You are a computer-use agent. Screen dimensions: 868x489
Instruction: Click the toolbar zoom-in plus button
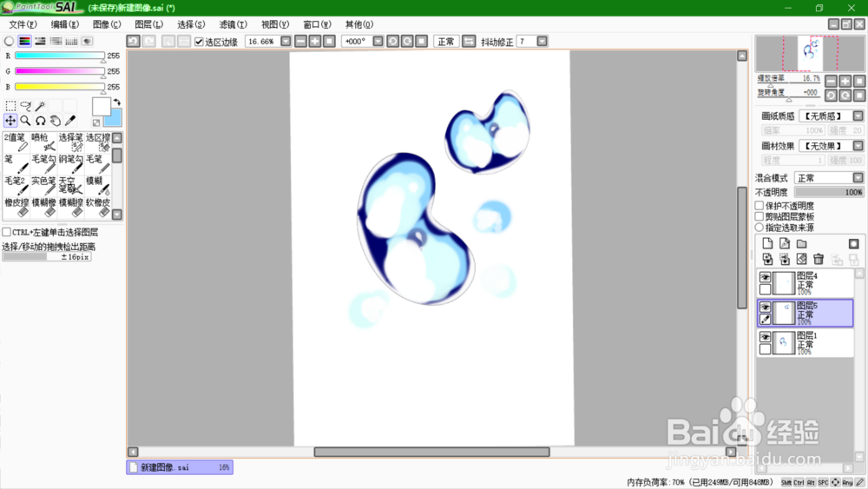(x=315, y=41)
